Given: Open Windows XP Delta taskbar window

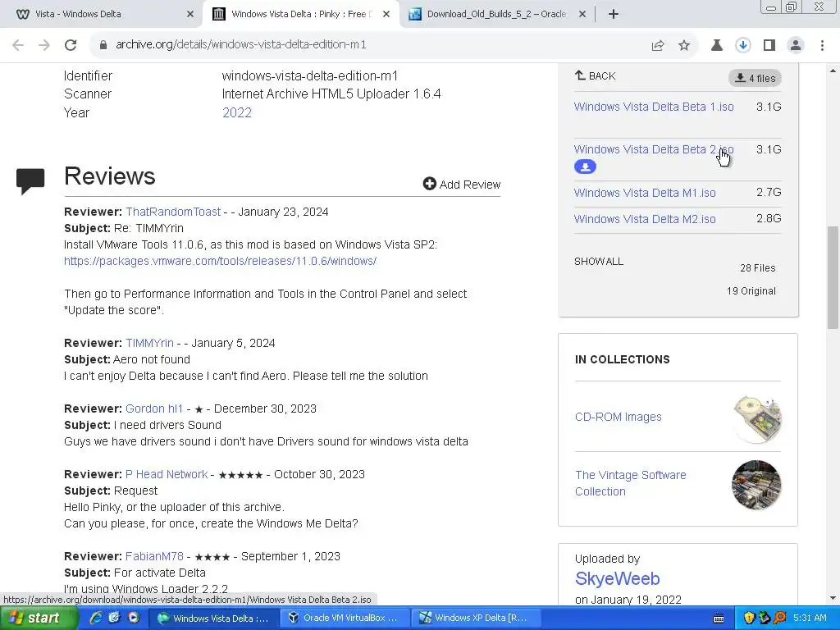Looking at the screenshot, I should coord(476,618).
